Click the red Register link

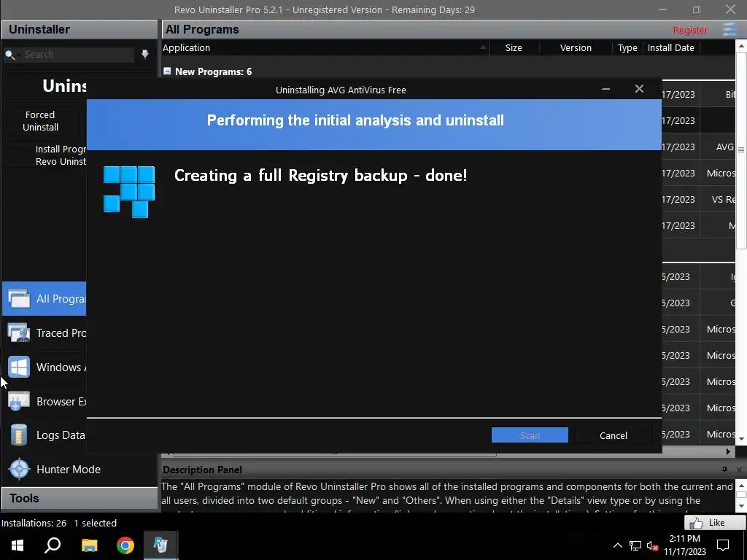coord(690,30)
